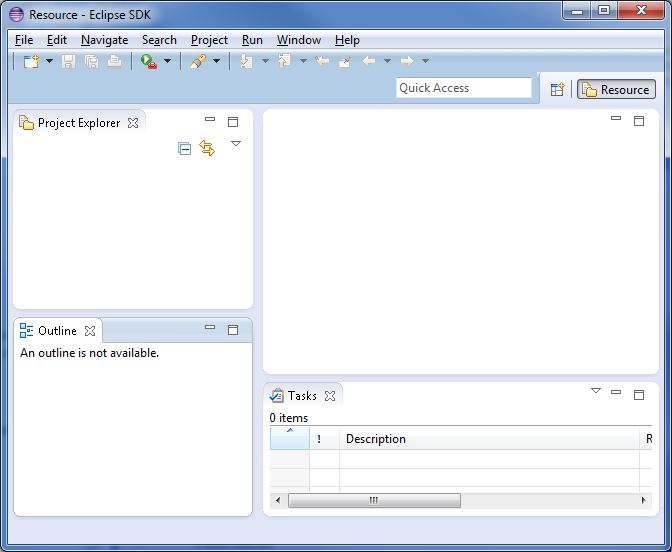Open the Edit menu
Image resolution: width=672 pixels, height=552 pixels.
coord(57,40)
